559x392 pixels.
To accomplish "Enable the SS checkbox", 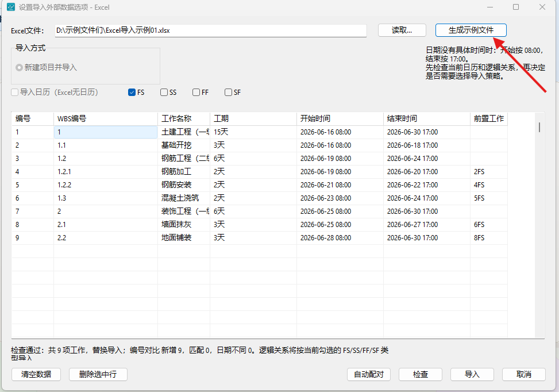I will click(164, 93).
